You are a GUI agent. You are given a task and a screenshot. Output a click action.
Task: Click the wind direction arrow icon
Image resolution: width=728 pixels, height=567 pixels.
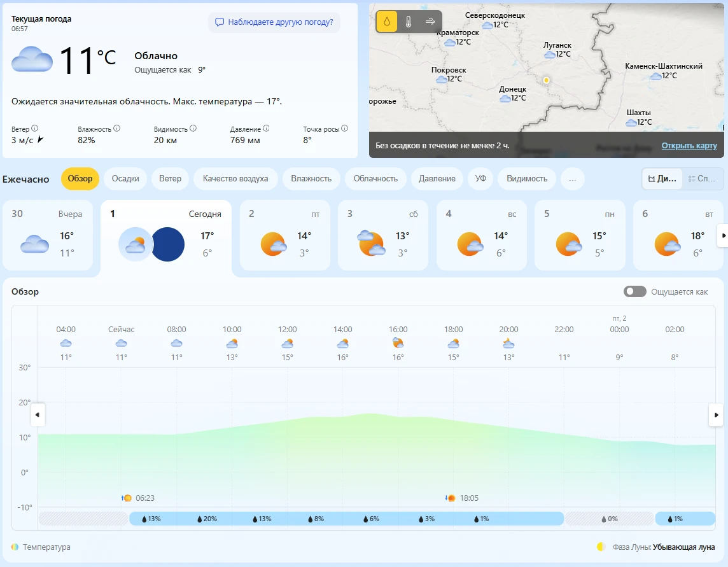40,139
